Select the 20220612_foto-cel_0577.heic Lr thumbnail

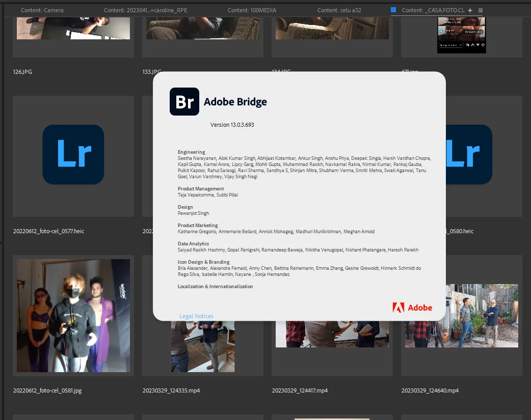pyautogui.click(x=73, y=155)
